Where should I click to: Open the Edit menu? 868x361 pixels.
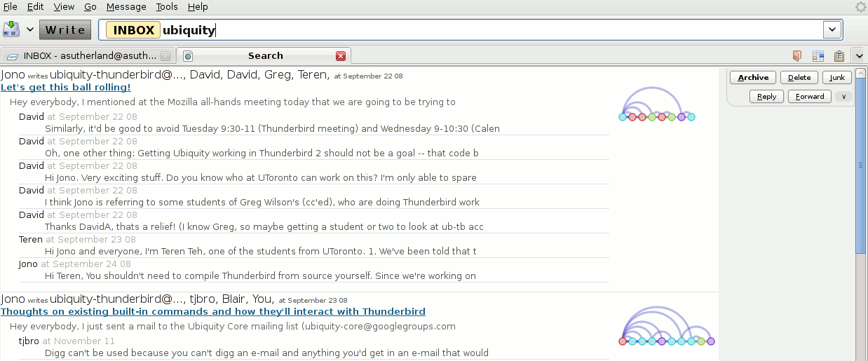click(x=35, y=6)
